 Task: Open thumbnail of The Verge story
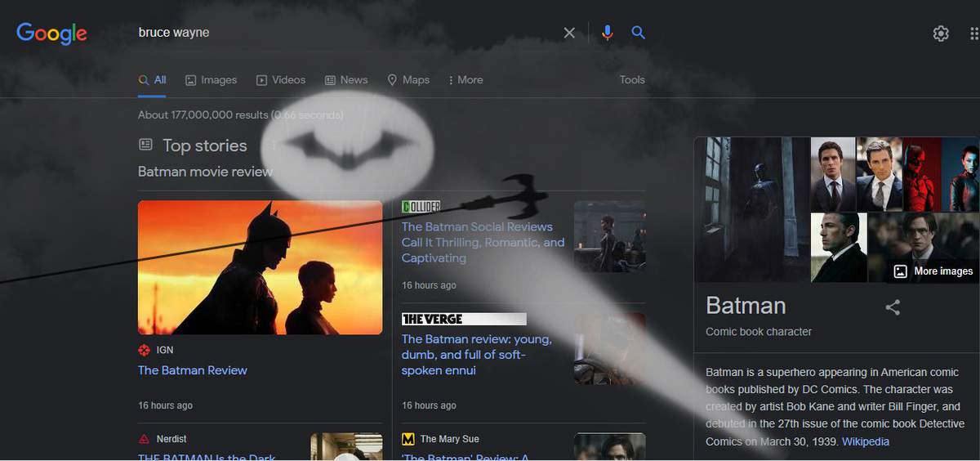click(x=609, y=349)
